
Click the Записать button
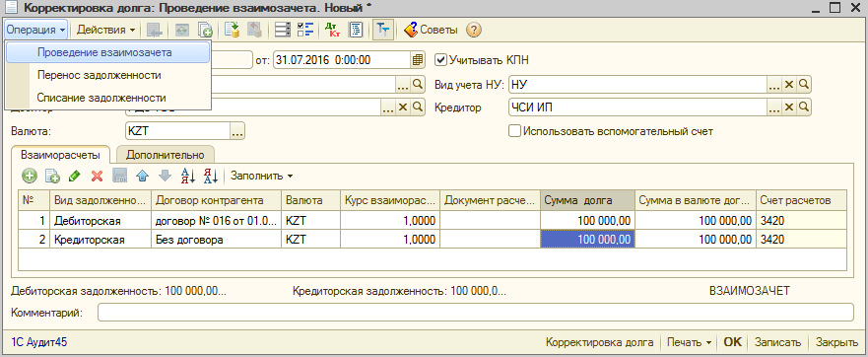(x=777, y=342)
